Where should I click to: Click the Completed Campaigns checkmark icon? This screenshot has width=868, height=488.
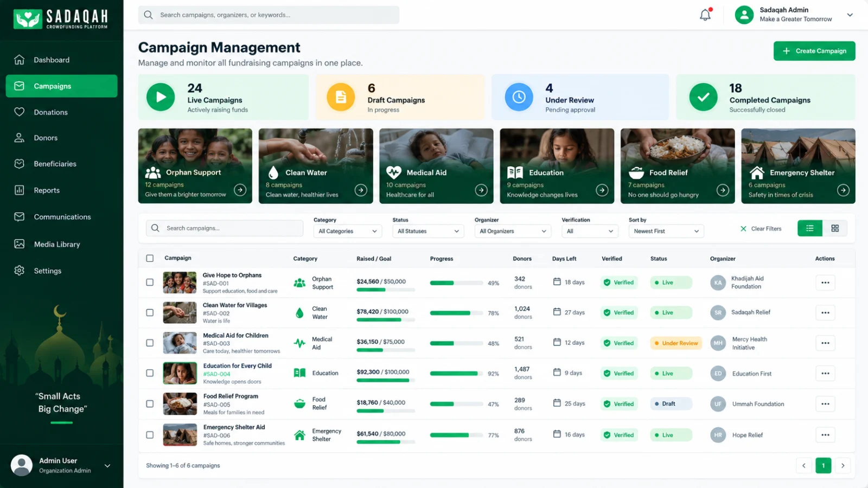(x=703, y=97)
